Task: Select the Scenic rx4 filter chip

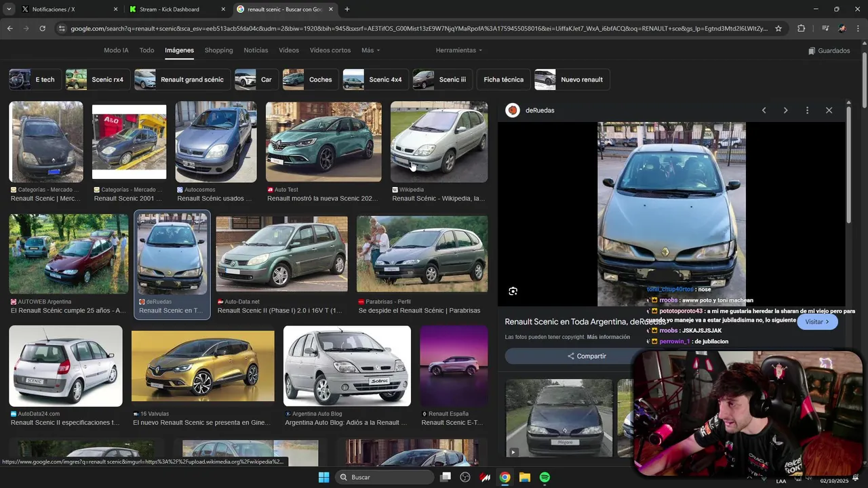Action: pyautogui.click(x=97, y=79)
